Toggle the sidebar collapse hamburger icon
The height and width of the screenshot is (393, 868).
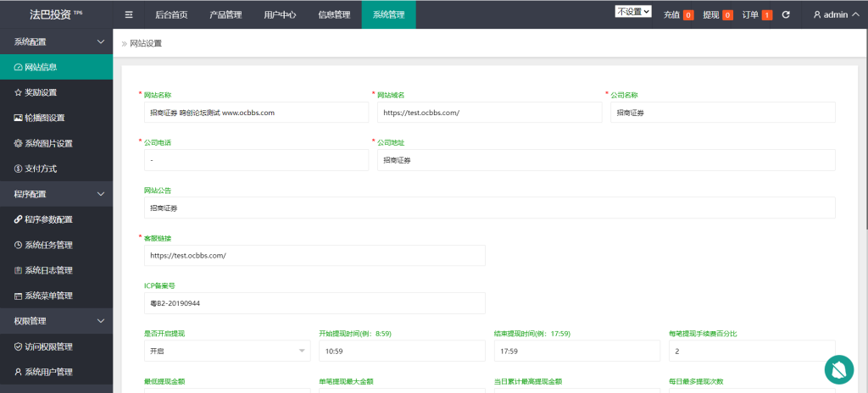pyautogui.click(x=129, y=15)
